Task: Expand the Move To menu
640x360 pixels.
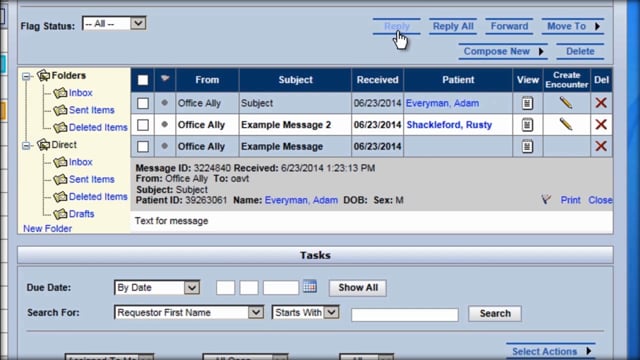Action: point(573,26)
